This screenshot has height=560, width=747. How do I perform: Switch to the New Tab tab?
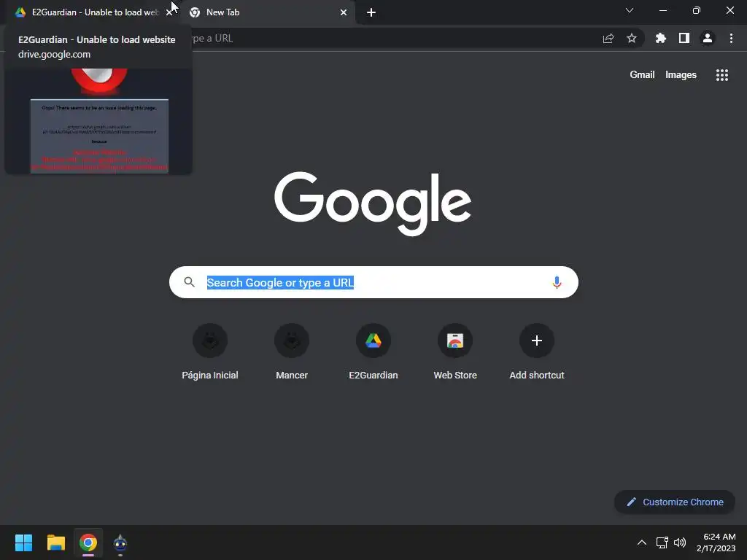click(267, 12)
